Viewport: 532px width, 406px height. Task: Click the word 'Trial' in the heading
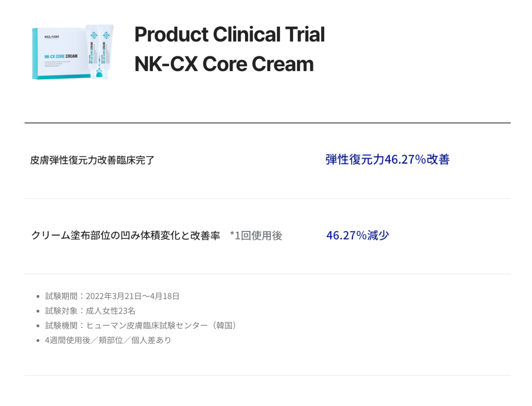tap(305, 34)
